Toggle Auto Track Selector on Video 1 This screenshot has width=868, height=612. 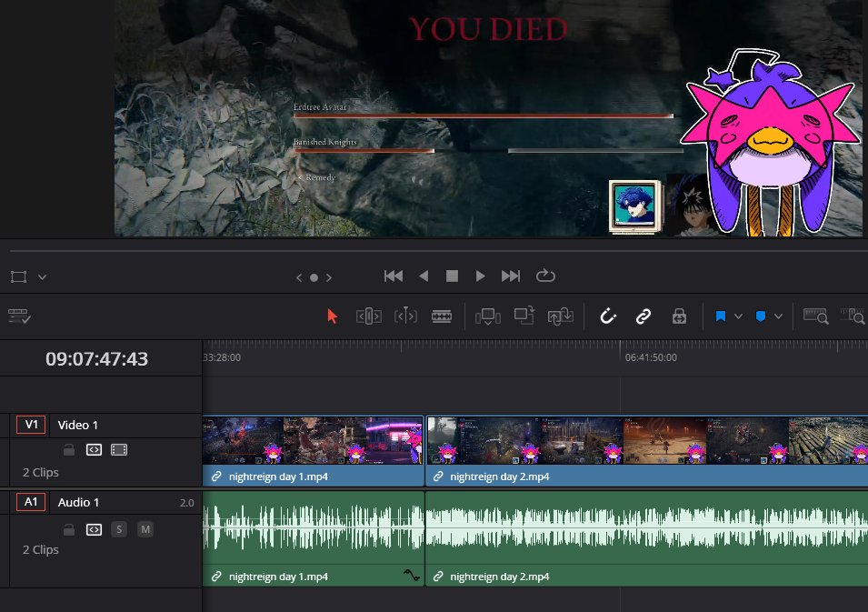pyautogui.click(x=95, y=450)
